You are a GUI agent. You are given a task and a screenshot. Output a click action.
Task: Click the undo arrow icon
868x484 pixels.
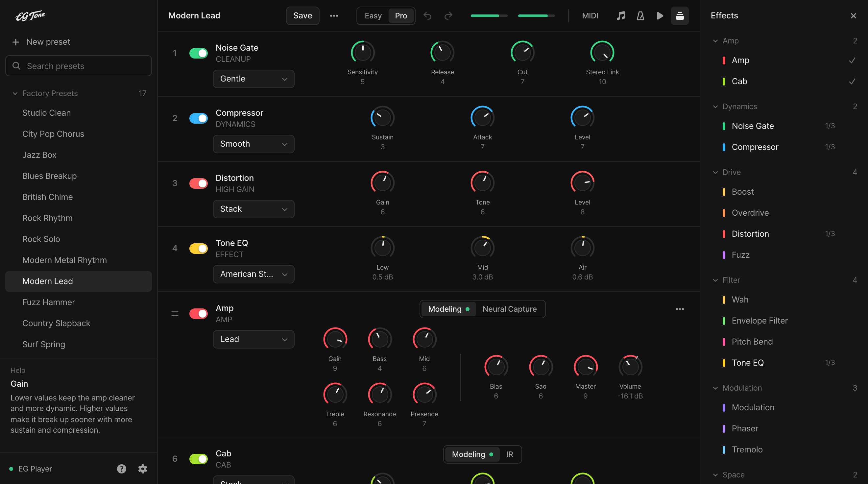(x=427, y=16)
